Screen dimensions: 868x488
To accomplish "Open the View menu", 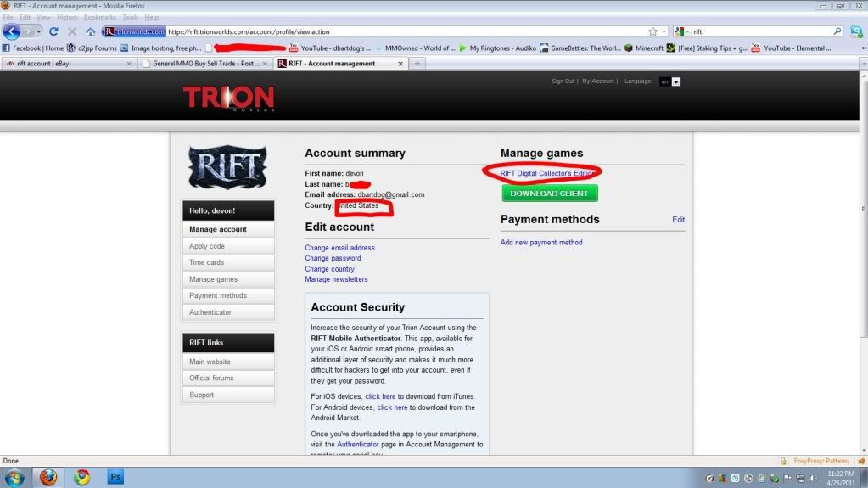I will coord(43,17).
